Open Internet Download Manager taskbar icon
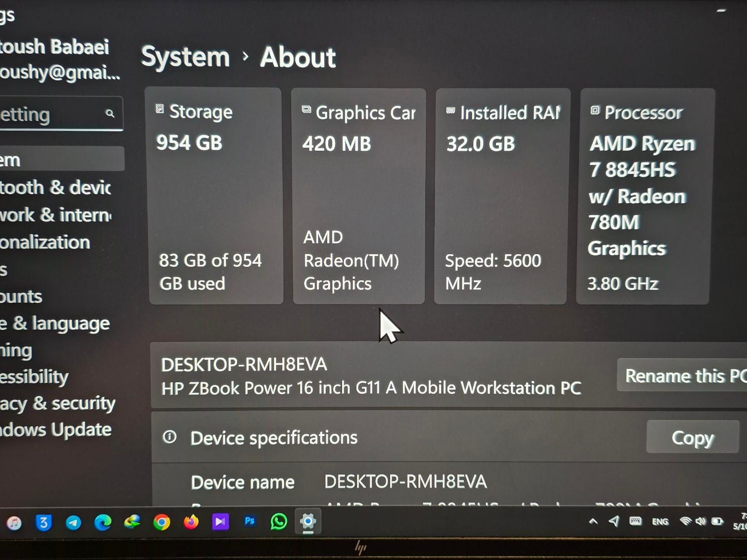 [132, 522]
